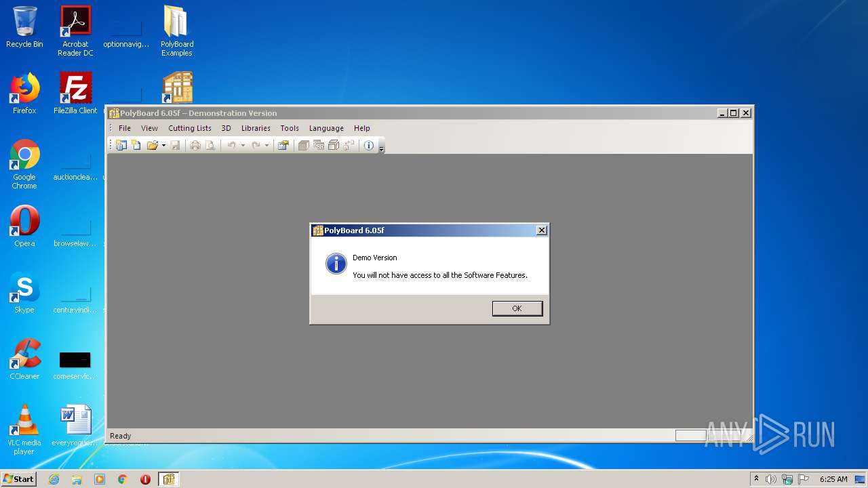Maximize the PolyBoard main window

pyautogui.click(x=734, y=113)
